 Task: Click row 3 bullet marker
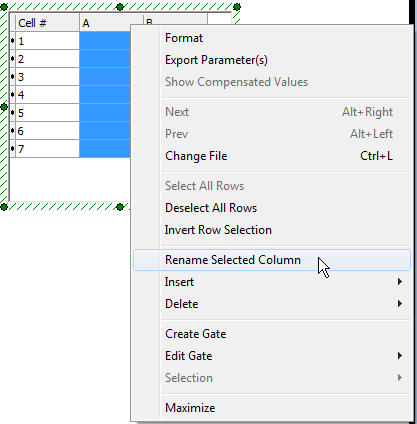coord(13,77)
